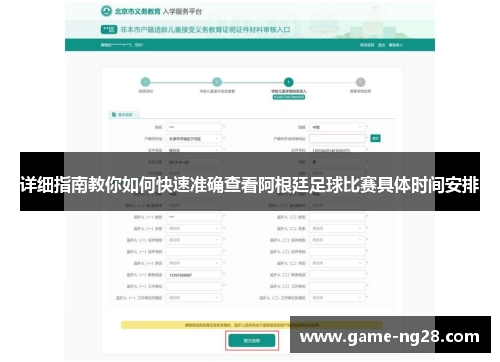Click the green 提交信息 submit button
The width and height of the screenshot is (500, 362).
click(252, 341)
